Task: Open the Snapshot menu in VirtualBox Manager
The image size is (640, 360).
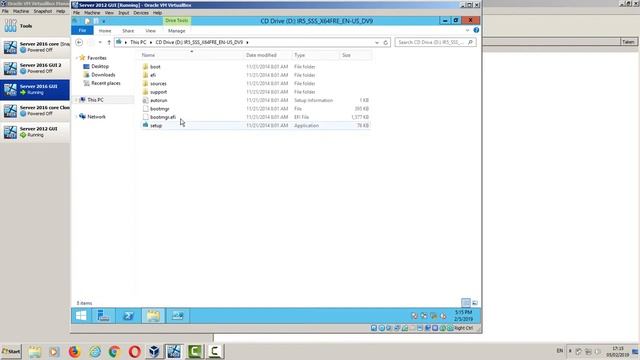Action: 42,11
